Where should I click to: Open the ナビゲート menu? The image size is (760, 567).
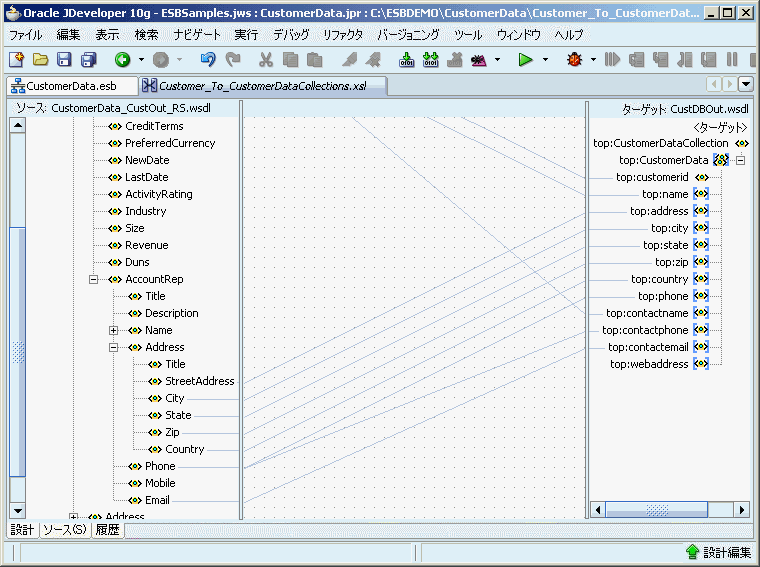pyautogui.click(x=197, y=35)
